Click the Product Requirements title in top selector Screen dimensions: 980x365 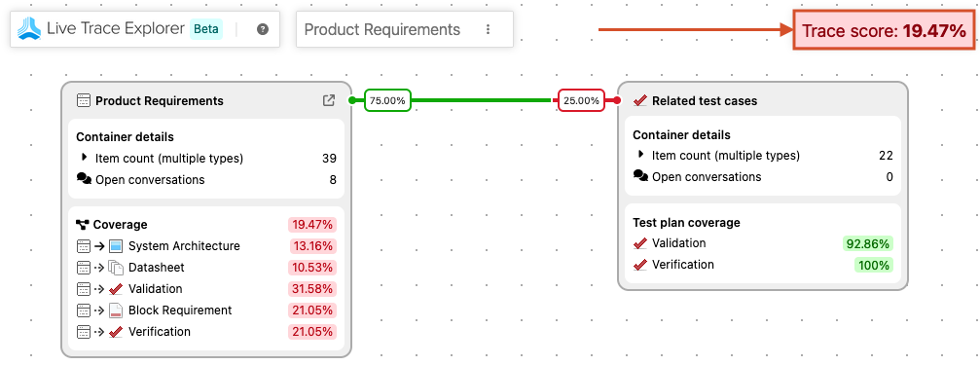pos(381,29)
